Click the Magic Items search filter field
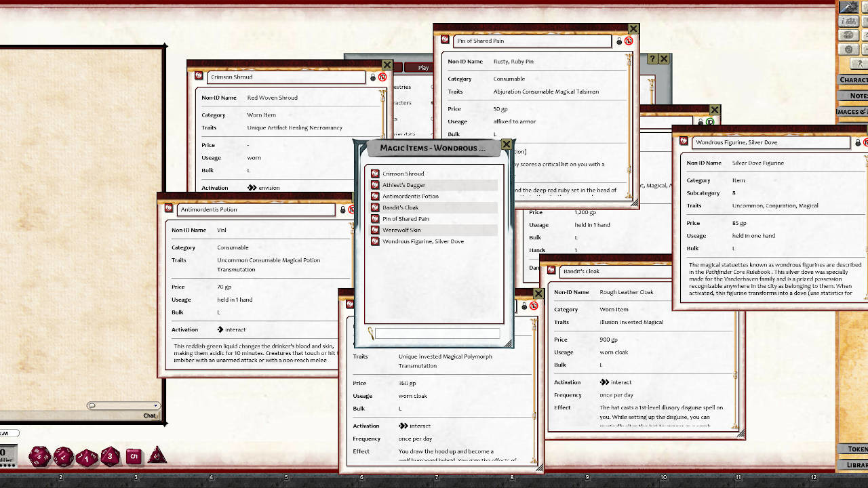This screenshot has width=868, height=488. [x=437, y=333]
